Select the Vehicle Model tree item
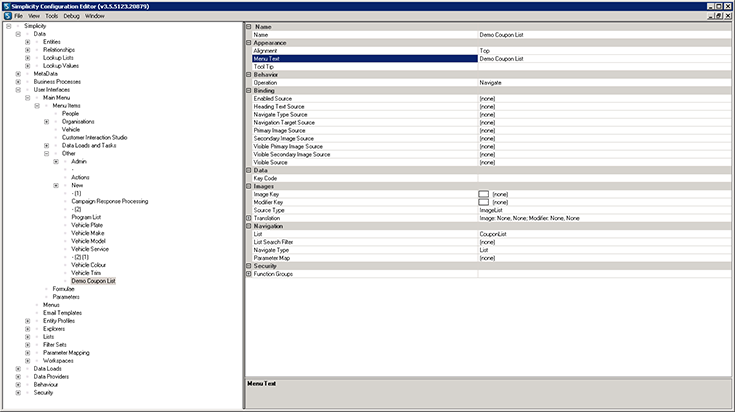735x412 pixels. (x=89, y=241)
